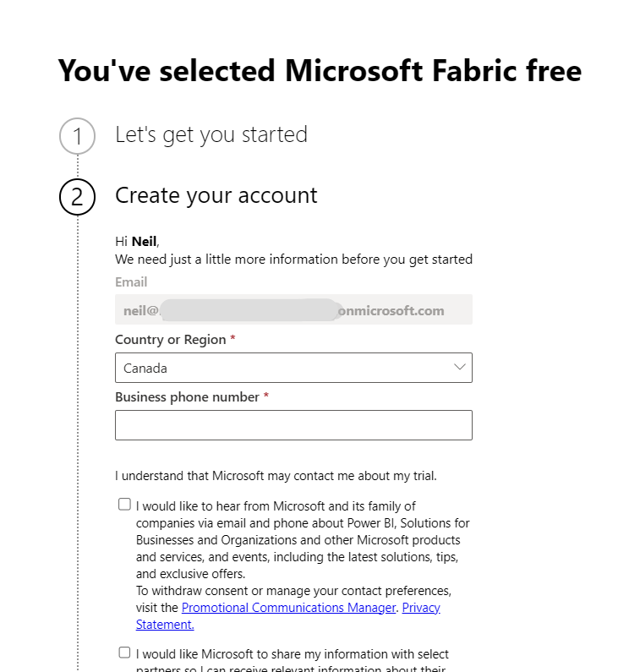Click the Country or Region label
The height and width of the screenshot is (672, 640).
(x=170, y=340)
